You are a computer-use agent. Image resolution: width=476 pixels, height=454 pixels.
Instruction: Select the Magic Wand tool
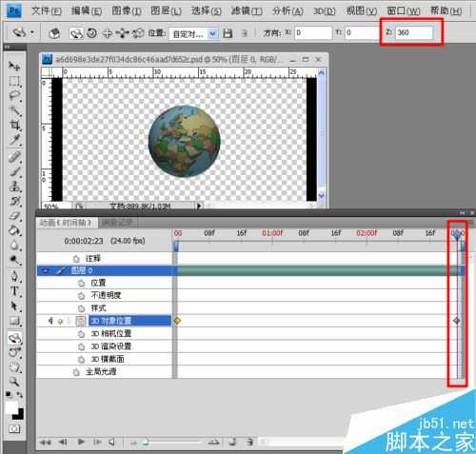click(x=14, y=110)
